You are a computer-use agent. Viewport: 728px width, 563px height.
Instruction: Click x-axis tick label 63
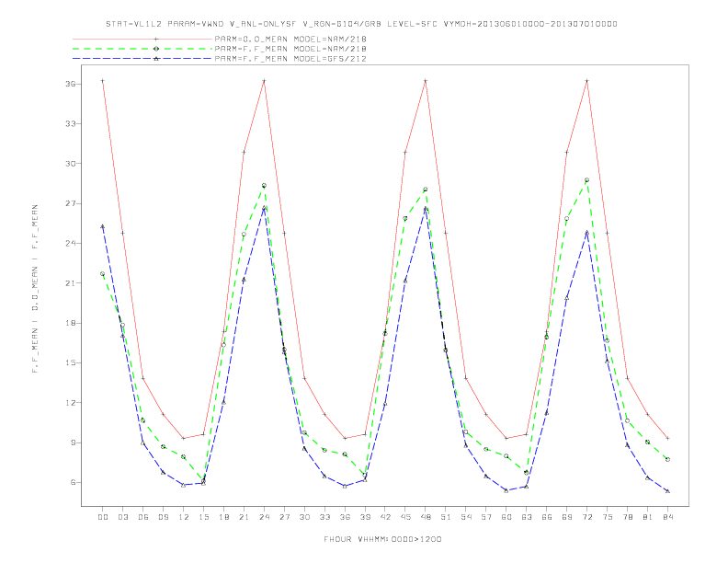(527, 517)
